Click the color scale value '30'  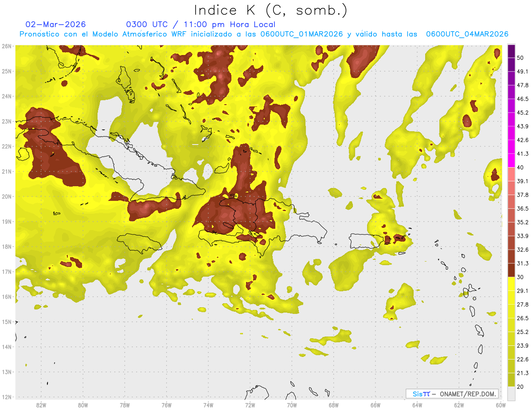click(520, 277)
